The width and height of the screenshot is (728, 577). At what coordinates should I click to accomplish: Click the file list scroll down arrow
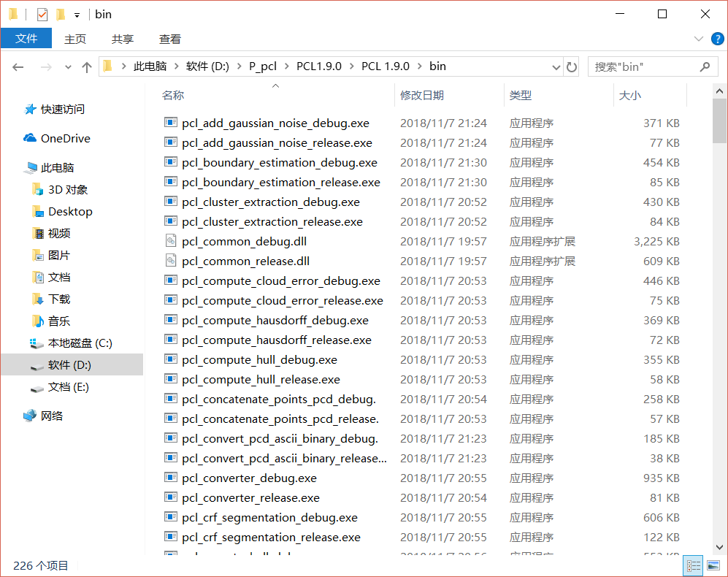[719, 547]
